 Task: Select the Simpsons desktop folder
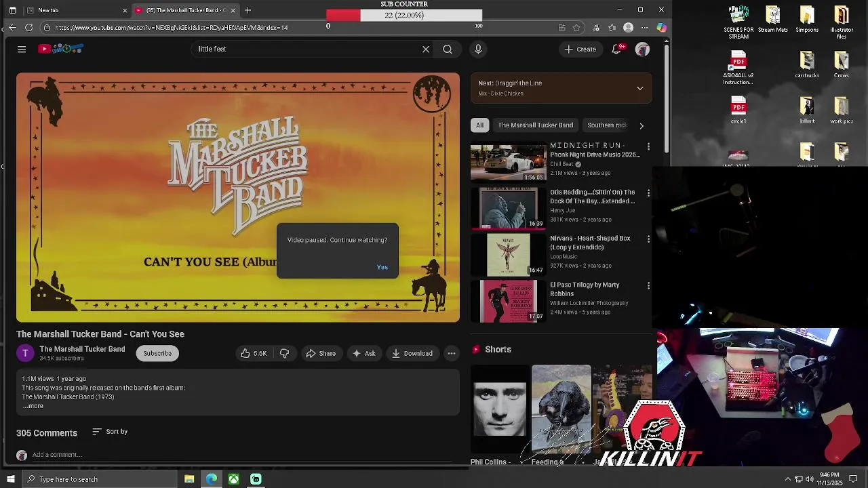click(x=807, y=20)
